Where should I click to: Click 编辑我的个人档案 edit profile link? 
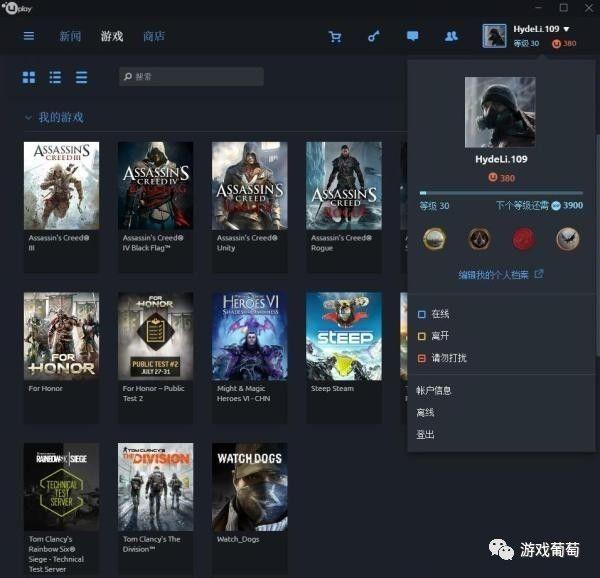coord(493,274)
